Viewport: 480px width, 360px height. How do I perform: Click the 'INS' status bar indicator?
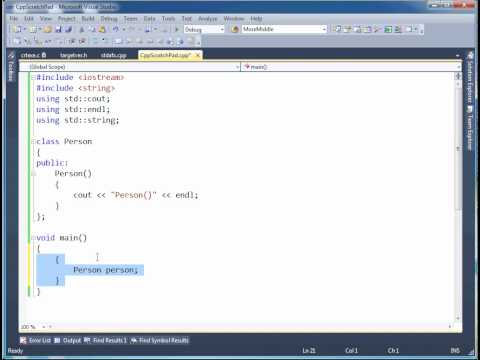455,350
